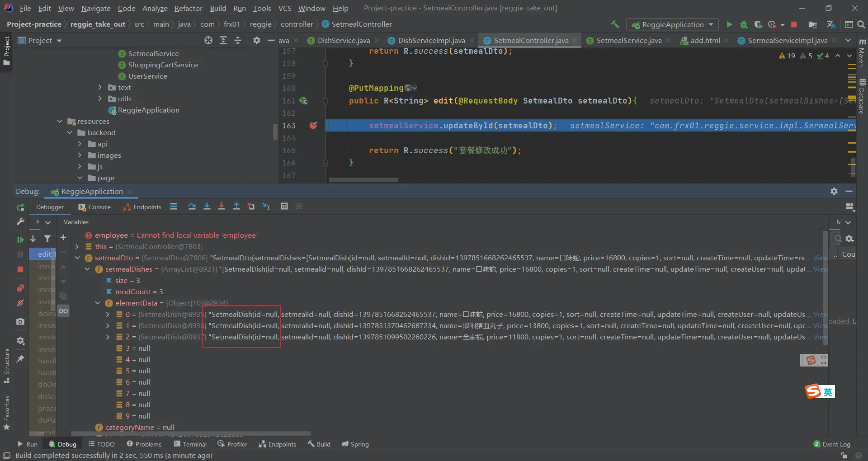Image resolution: width=868 pixels, height=461 pixels.
Task: Run ReggieApplication with green play icon
Action: (x=729, y=24)
